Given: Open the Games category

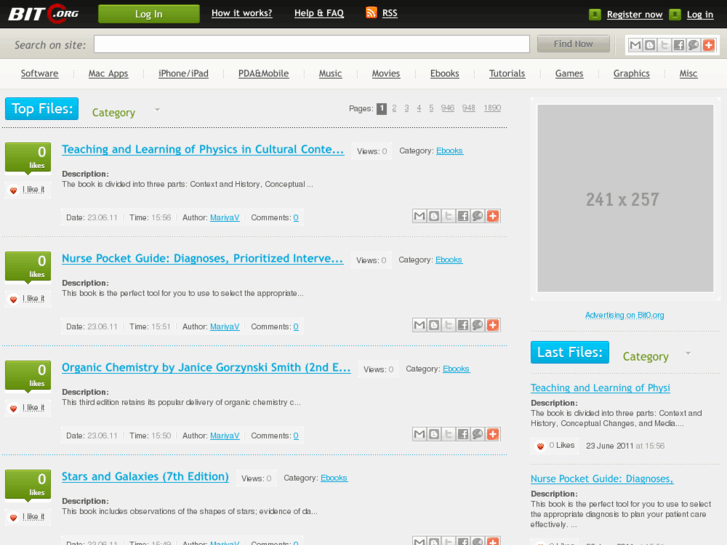Looking at the screenshot, I should 569,73.
